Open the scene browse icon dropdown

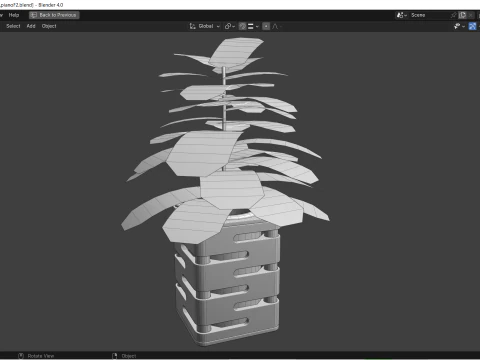point(401,15)
